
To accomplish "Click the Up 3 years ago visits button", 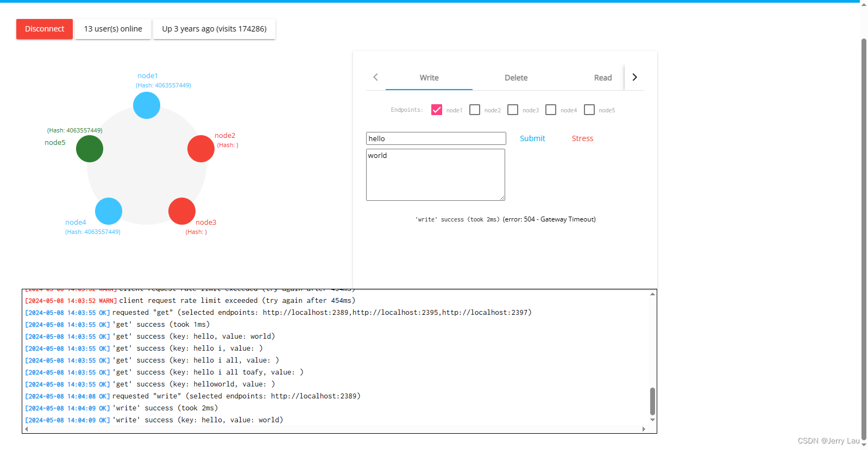I will pos(214,29).
